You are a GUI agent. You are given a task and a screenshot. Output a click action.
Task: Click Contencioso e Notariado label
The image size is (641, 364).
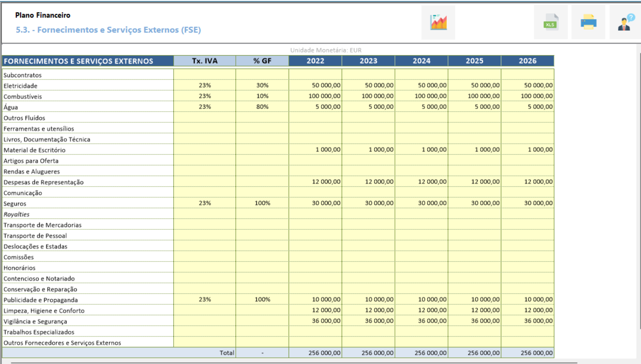pos(39,278)
